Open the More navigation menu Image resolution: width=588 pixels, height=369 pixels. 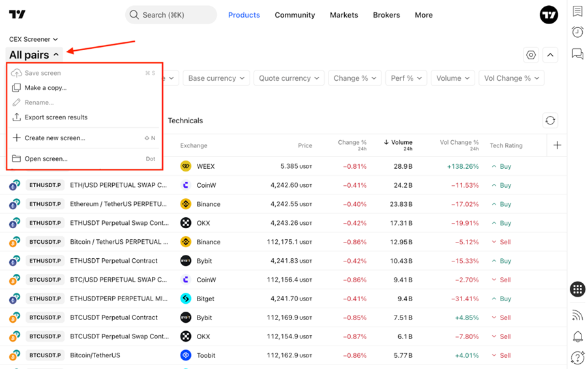coord(424,15)
